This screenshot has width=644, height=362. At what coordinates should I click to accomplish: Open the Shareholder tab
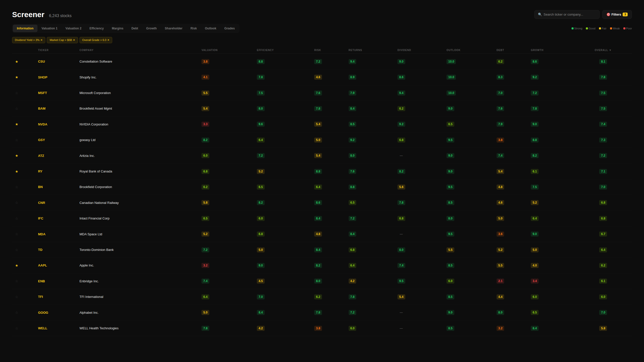pos(173,28)
